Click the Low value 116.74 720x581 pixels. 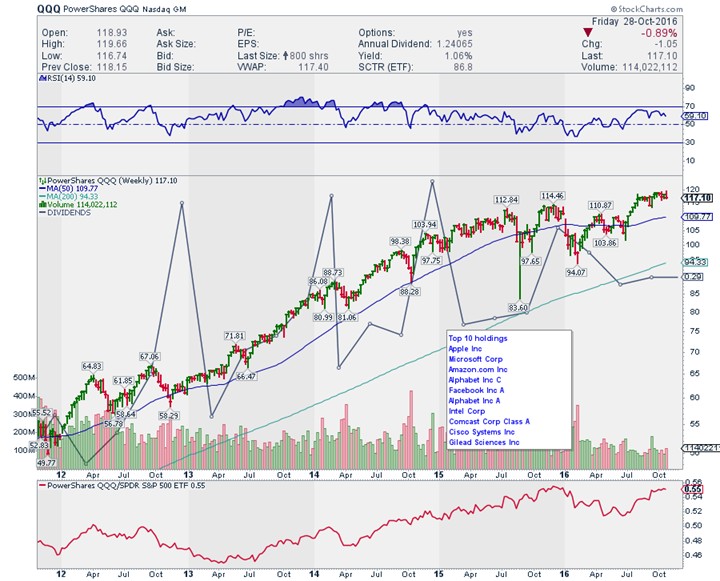point(112,56)
